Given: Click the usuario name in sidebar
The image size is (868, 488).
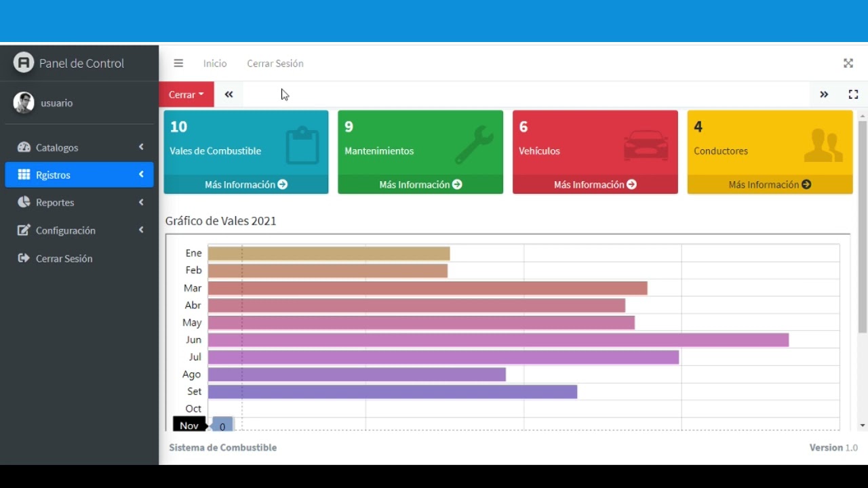Looking at the screenshot, I should (x=57, y=103).
